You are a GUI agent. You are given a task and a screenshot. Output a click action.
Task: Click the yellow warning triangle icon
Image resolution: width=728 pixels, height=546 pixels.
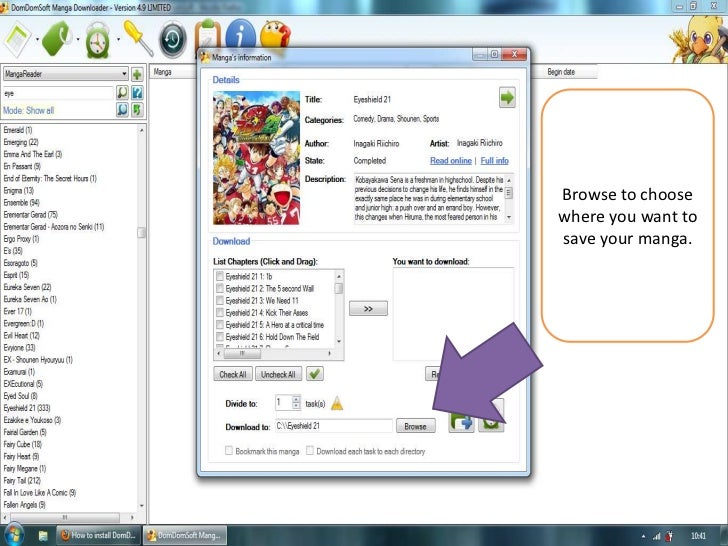click(x=337, y=403)
